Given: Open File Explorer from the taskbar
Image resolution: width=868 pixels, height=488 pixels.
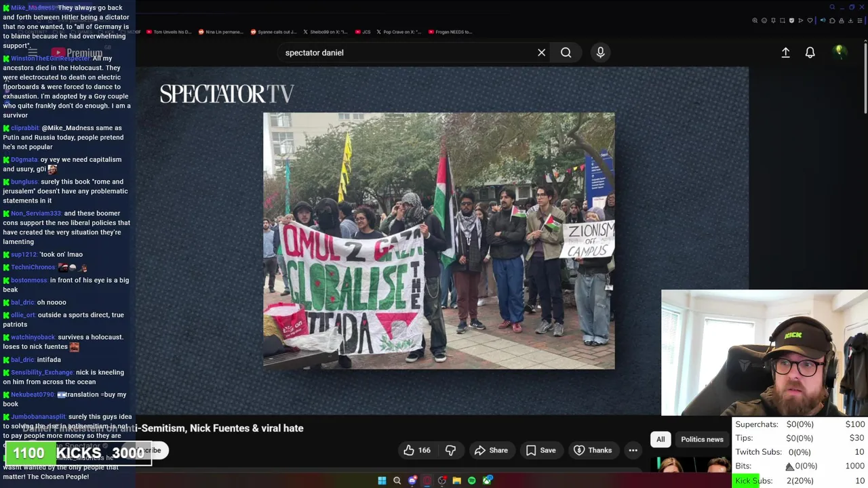Looking at the screenshot, I should point(457,481).
